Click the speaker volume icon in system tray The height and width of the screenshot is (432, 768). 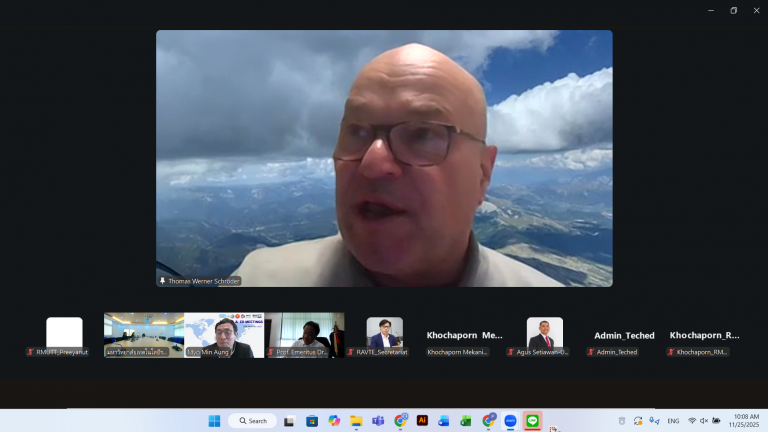(704, 421)
